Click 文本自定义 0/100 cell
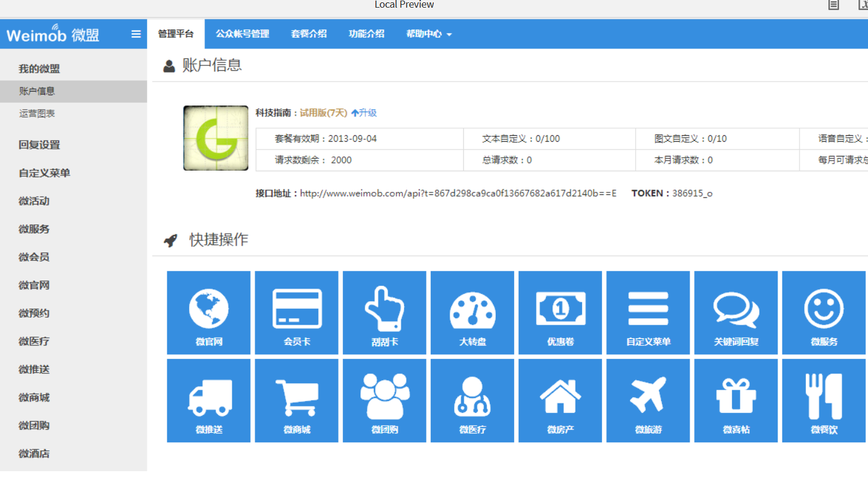 tap(550, 139)
